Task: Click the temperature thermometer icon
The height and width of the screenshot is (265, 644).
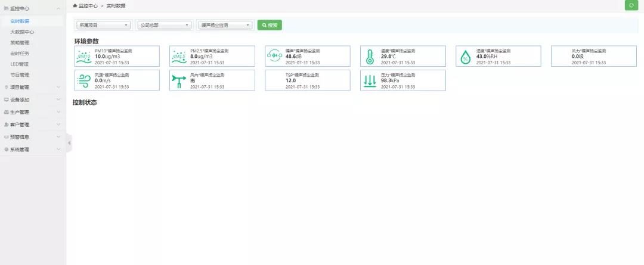Action: tap(370, 57)
